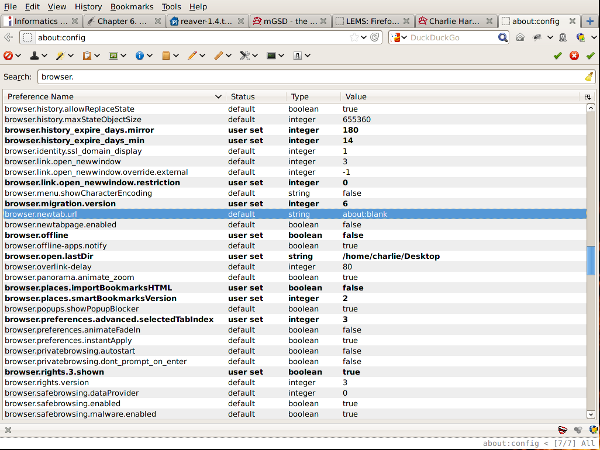
Task: Click the gray add-on icon in the bottom bar
Action: (x=578, y=430)
